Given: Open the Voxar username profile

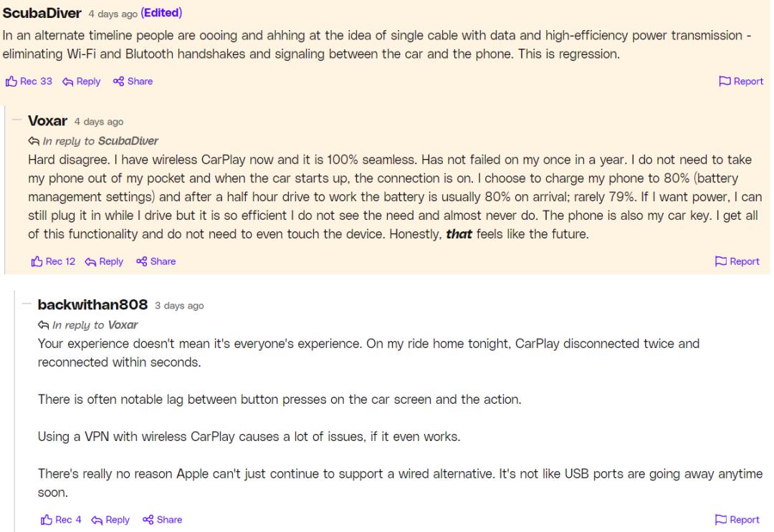Looking at the screenshot, I should pos(48,121).
